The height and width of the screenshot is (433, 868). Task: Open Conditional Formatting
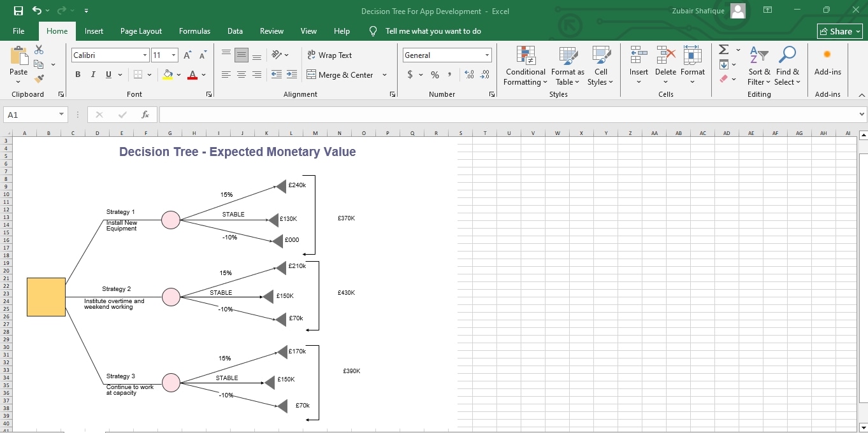click(524, 66)
